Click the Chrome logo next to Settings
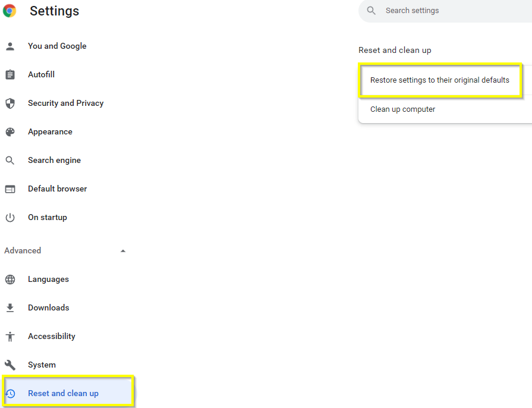The width and height of the screenshot is (532, 408). coord(11,11)
